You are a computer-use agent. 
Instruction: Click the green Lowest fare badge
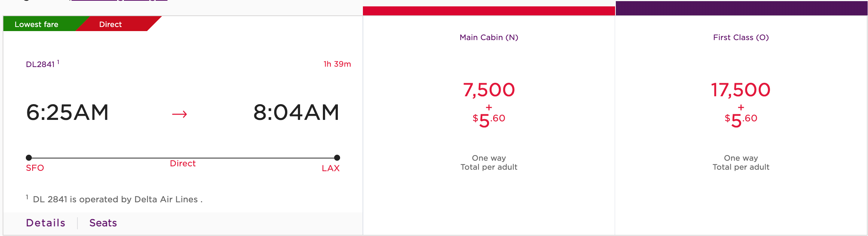click(37, 24)
